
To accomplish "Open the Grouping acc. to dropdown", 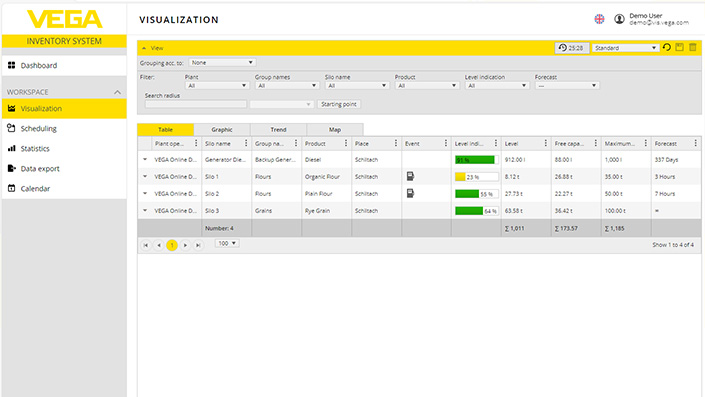I will (222, 62).
